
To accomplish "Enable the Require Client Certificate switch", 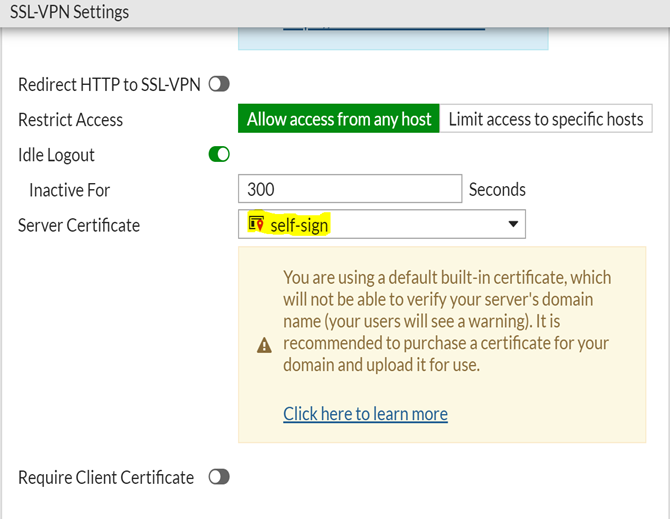I will [x=219, y=477].
